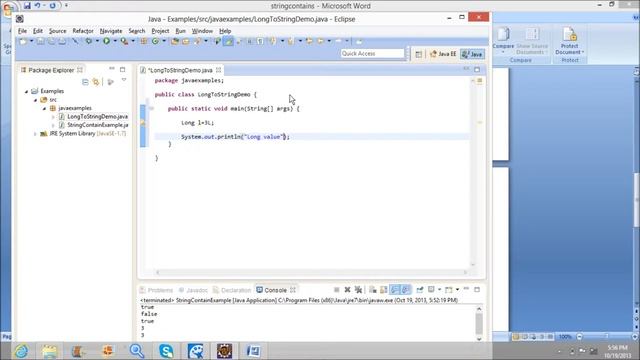Click the Next Annotation toolbar icon
This screenshot has width=640, height=360.
273,41
